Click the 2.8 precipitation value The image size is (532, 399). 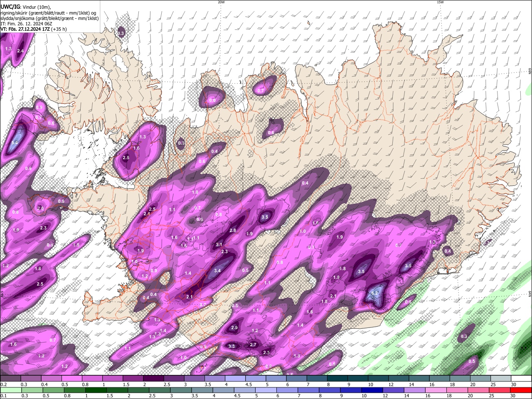233,230
